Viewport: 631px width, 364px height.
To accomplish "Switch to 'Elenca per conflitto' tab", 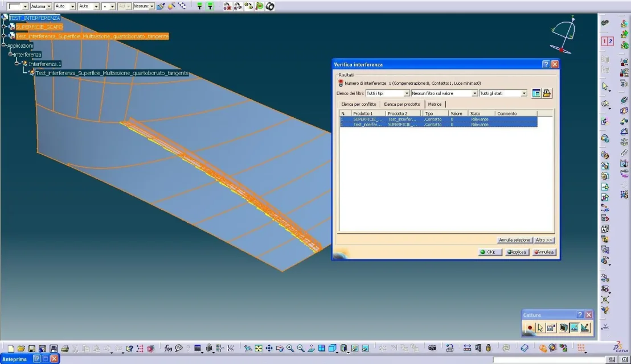I will coord(359,105).
